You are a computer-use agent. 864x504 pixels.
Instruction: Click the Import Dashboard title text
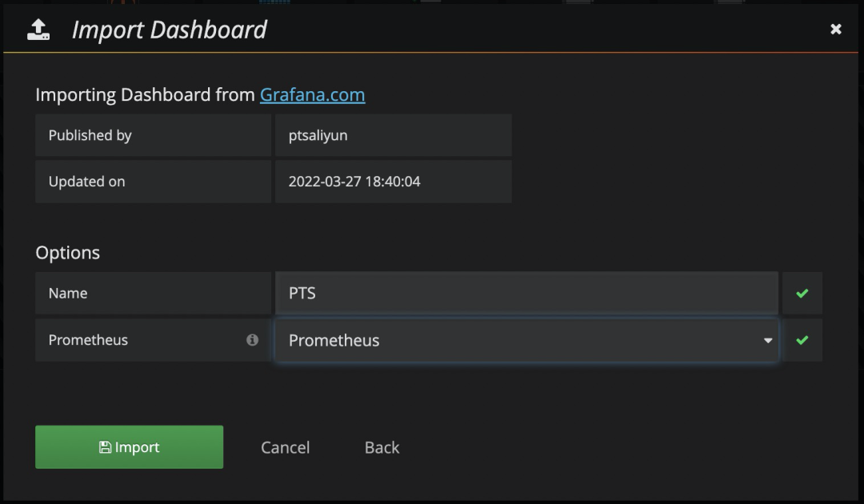[169, 30]
